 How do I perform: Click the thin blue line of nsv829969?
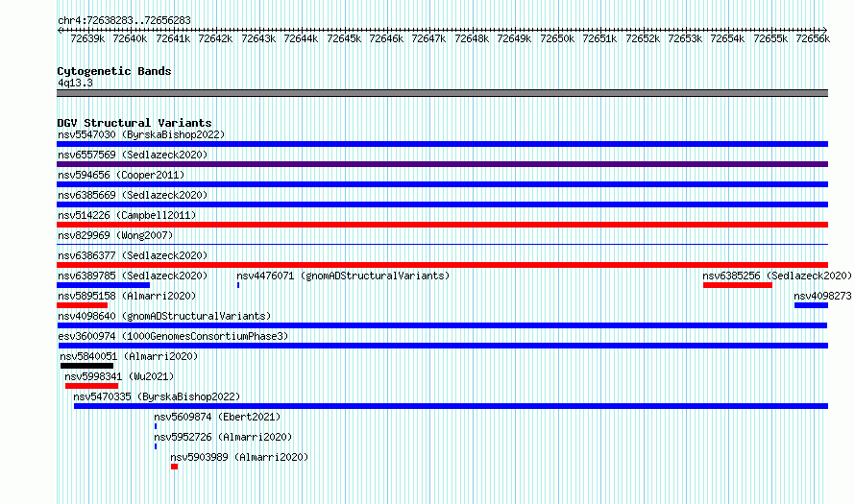tap(442, 244)
